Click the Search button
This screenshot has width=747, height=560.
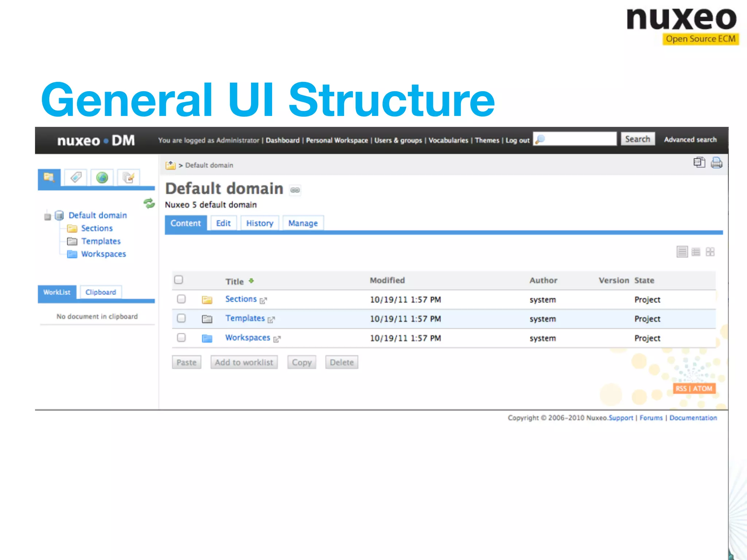(x=637, y=139)
